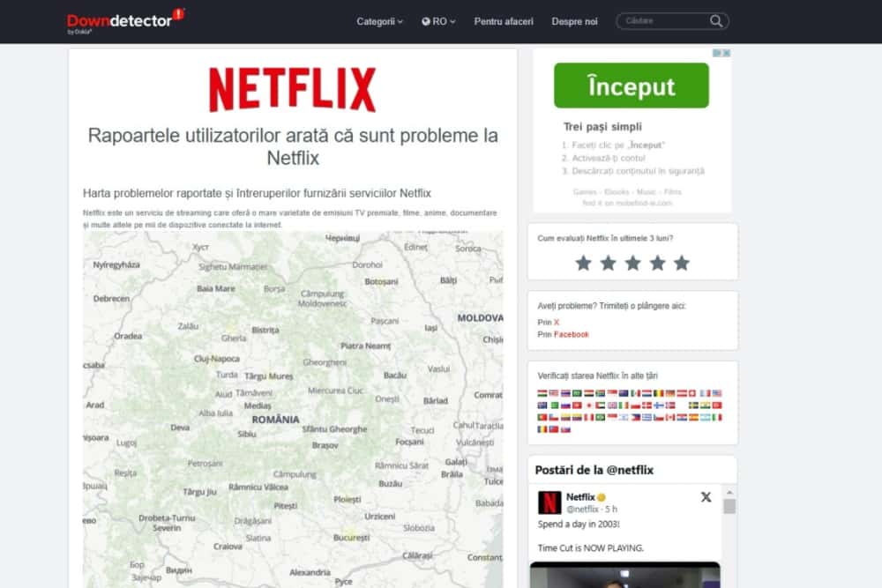The height and width of the screenshot is (588, 882).
Task: Select the middle star in the rating row
Action: tap(632, 262)
